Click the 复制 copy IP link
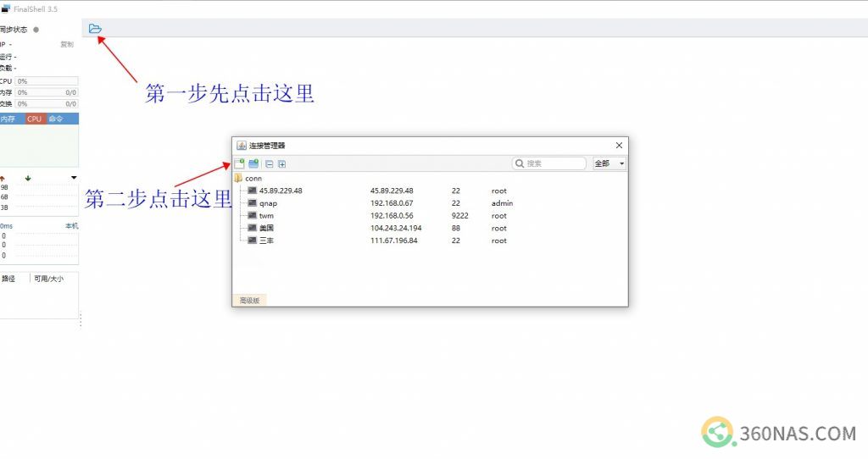Image resolution: width=868 pixels, height=459 pixels. click(x=67, y=44)
